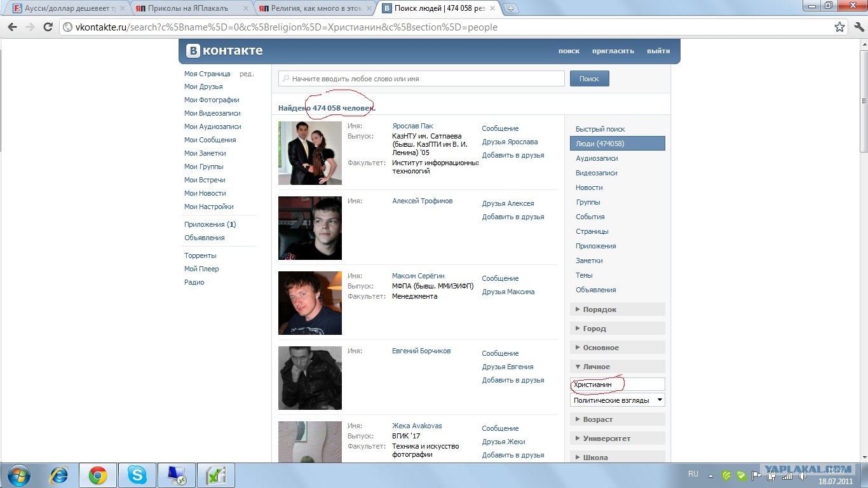Click ред. next to Моя Страница
The image size is (868, 488).
[x=247, y=74]
